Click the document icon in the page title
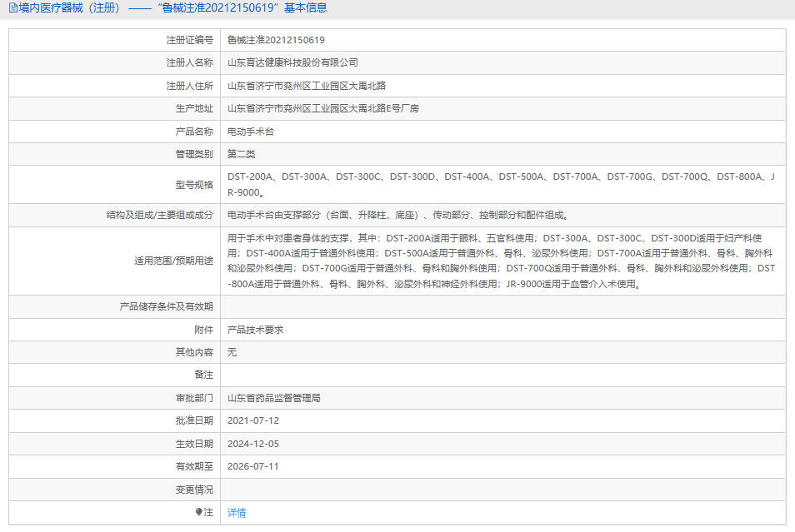 tap(13, 8)
